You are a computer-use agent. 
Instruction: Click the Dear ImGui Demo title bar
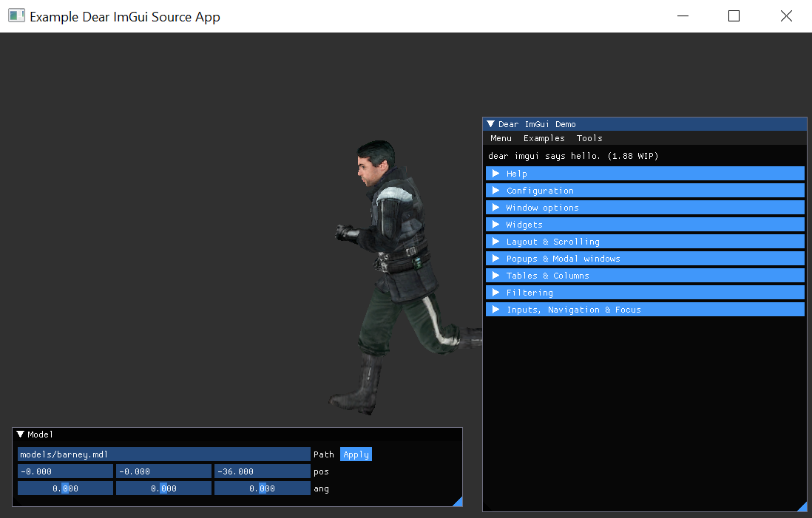click(645, 124)
